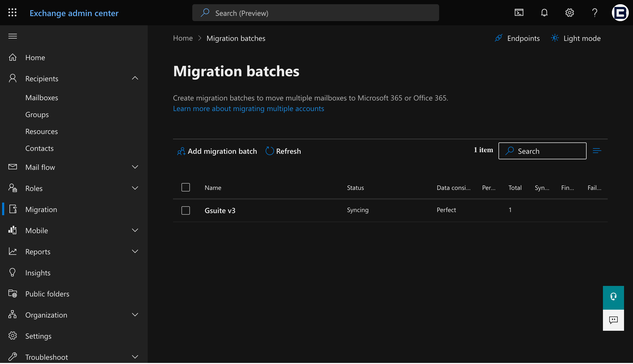
Task: Expand the Mobile section chevron
Action: (135, 230)
